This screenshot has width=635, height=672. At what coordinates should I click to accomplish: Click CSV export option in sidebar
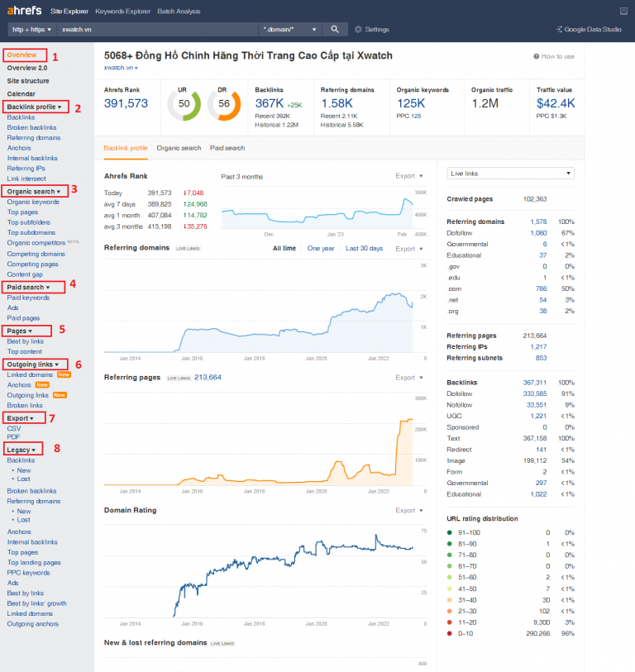(14, 428)
